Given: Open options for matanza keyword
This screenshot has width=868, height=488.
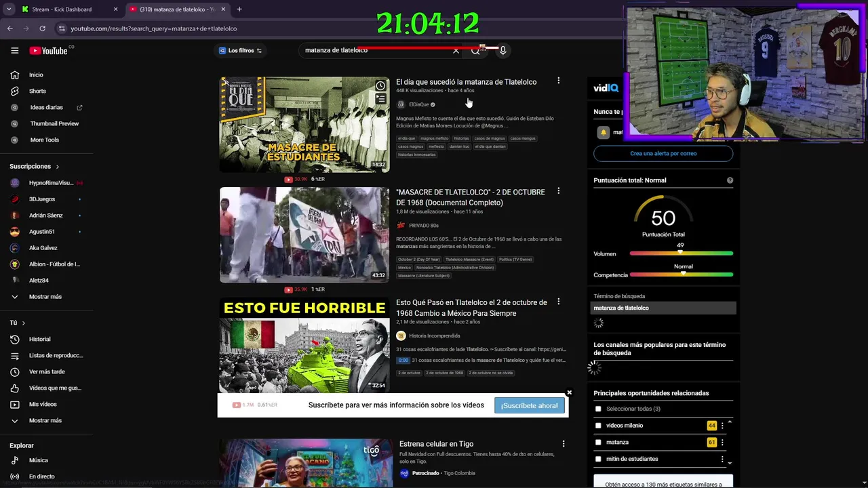Looking at the screenshot, I should (x=722, y=442).
